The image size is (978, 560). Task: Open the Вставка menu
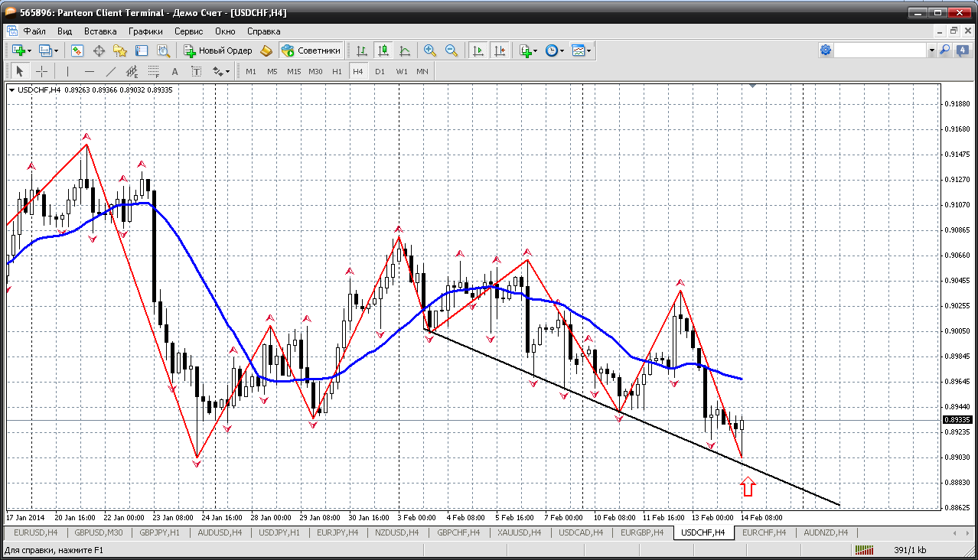pos(100,31)
